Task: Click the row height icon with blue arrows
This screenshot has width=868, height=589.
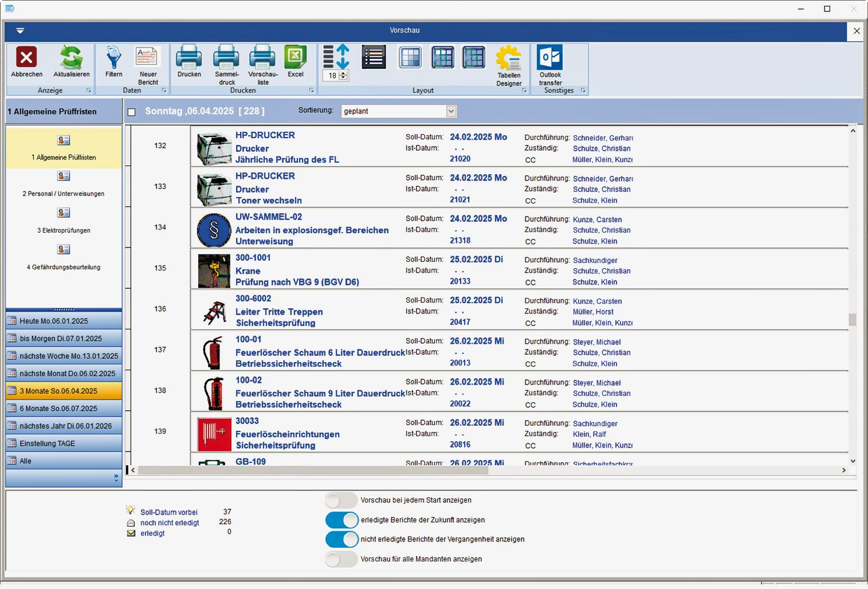Action: point(336,56)
